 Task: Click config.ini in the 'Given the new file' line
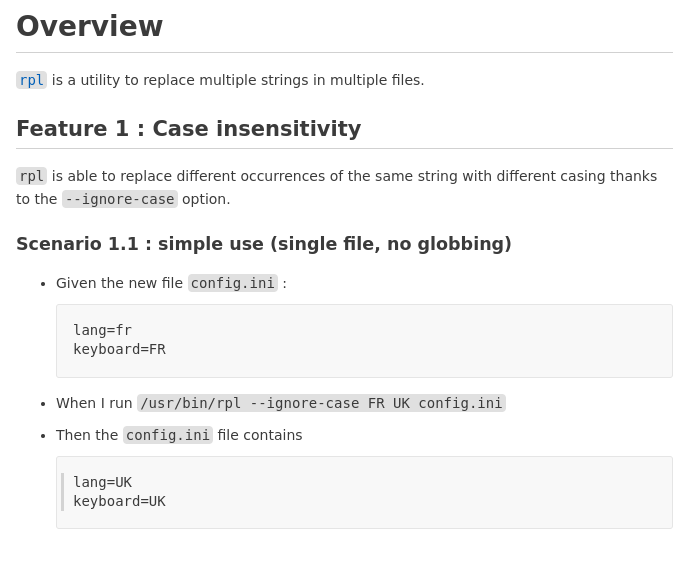tap(232, 283)
